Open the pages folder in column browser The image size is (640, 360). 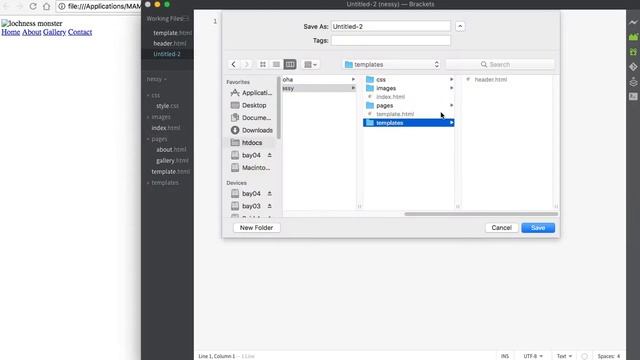coord(409,105)
